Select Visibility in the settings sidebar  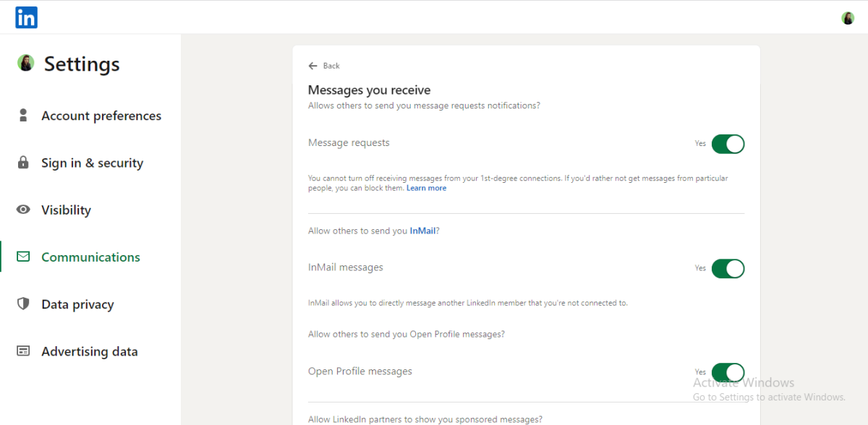66,210
